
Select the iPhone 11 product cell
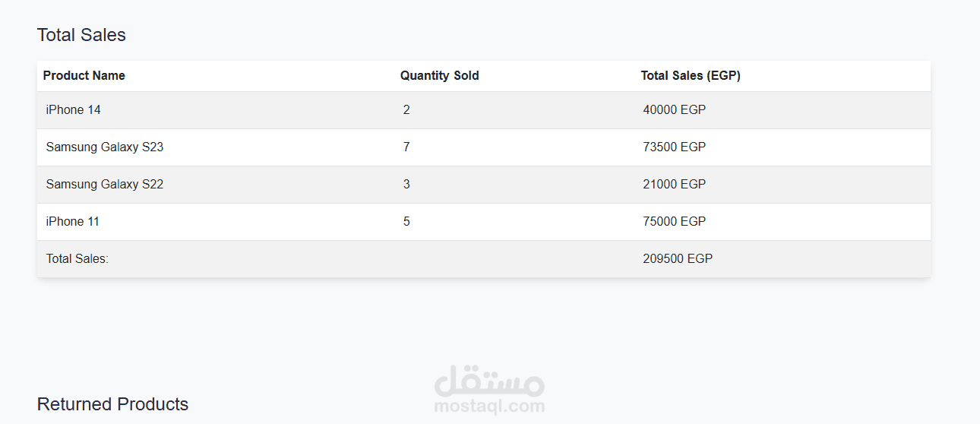point(73,222)
